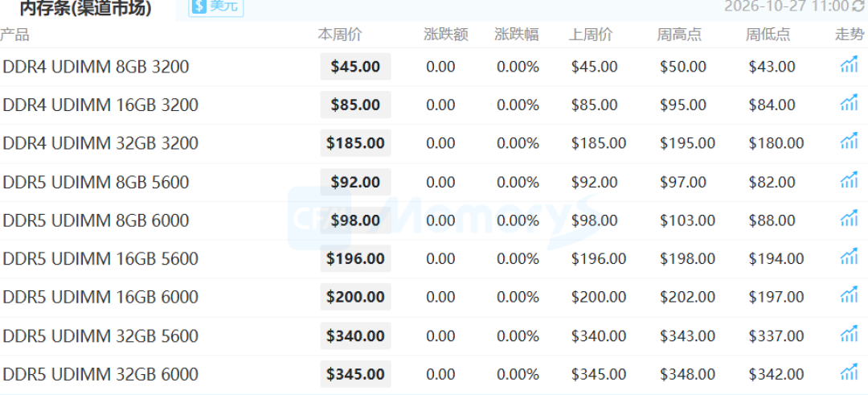
Task: Select product DDR5 UDIMM 8GB 6000
Action: coord(96,220)
